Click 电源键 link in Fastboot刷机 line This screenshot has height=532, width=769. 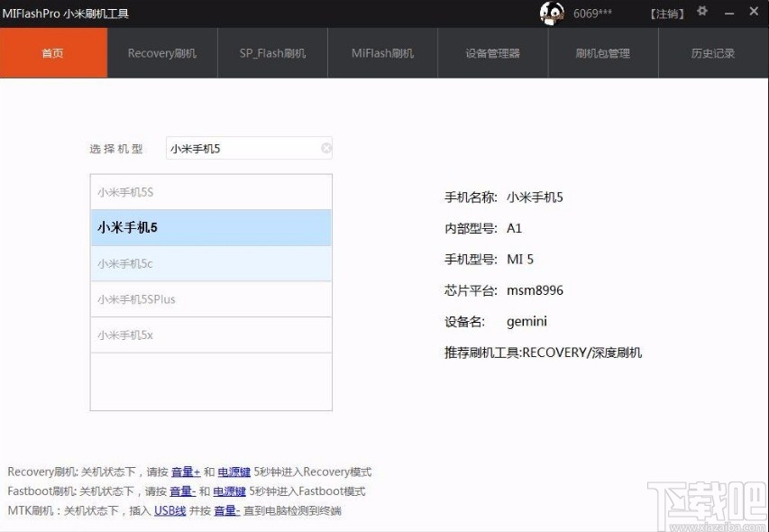(x=229, y=491)
